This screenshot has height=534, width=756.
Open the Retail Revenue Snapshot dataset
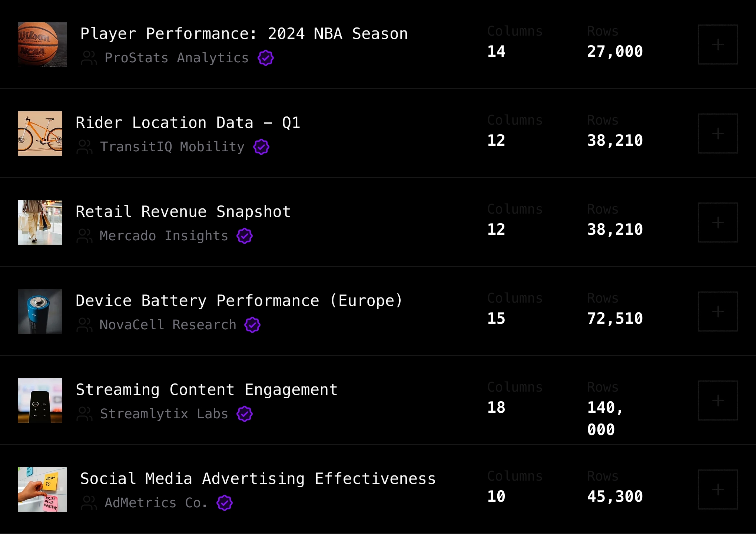point(183,212)
